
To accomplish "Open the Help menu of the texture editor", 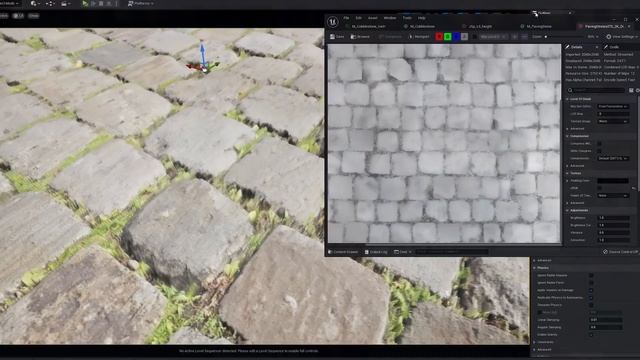I will pyautogui.click(x=422, y=18).
